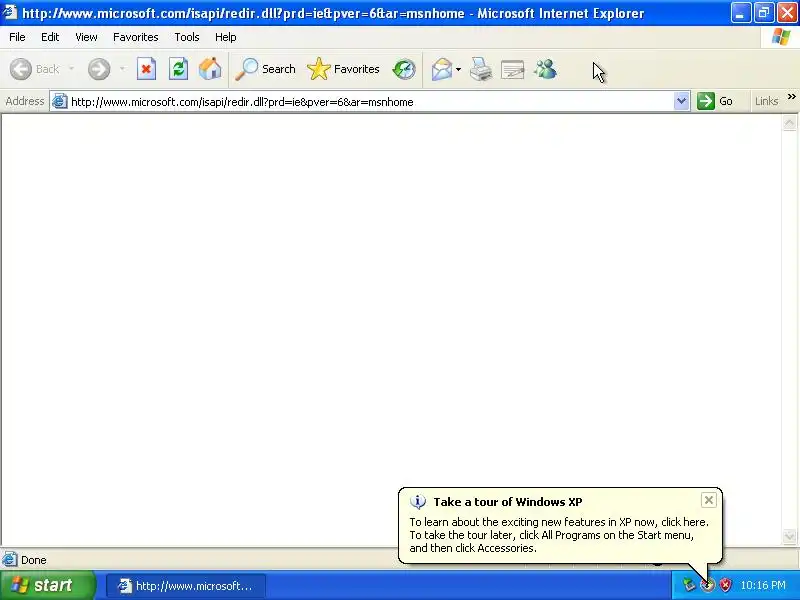Click the balloon info icon
The image size is (800, 600).
[x=418, y=502]
